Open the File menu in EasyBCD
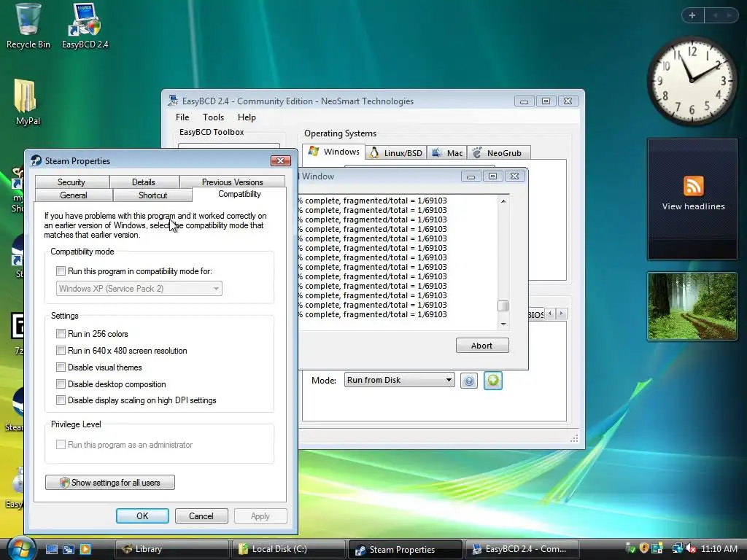 click(x=182, y=117)
